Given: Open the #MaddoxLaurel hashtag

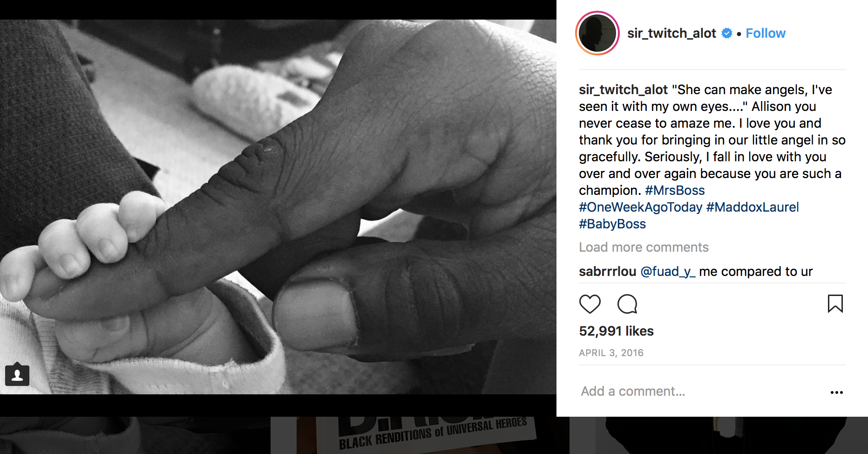Looking at the screenshot, I should [x=753, y=207].
